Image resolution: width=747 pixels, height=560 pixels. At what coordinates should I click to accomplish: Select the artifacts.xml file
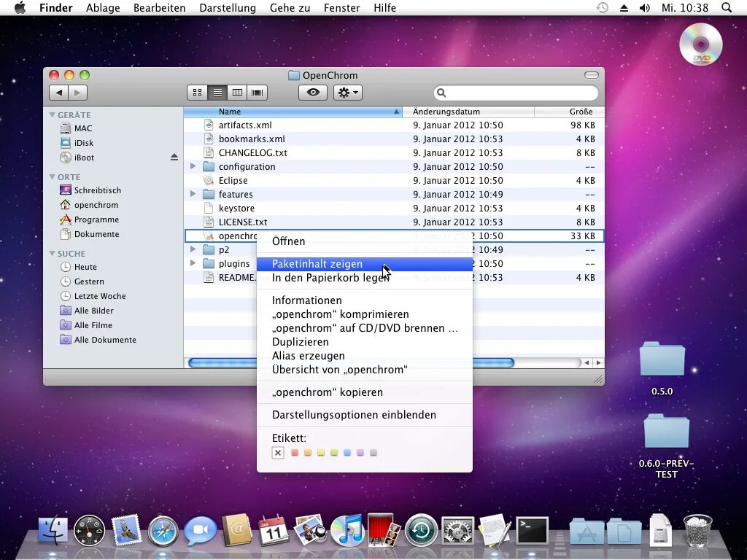(394, 125)
